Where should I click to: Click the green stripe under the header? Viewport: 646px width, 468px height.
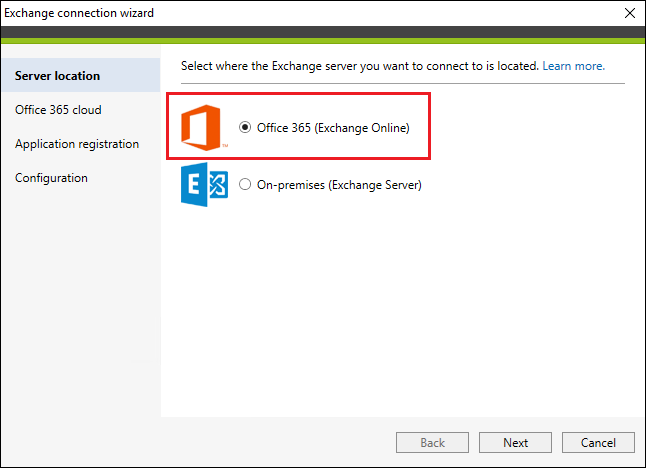coord(323,41)
